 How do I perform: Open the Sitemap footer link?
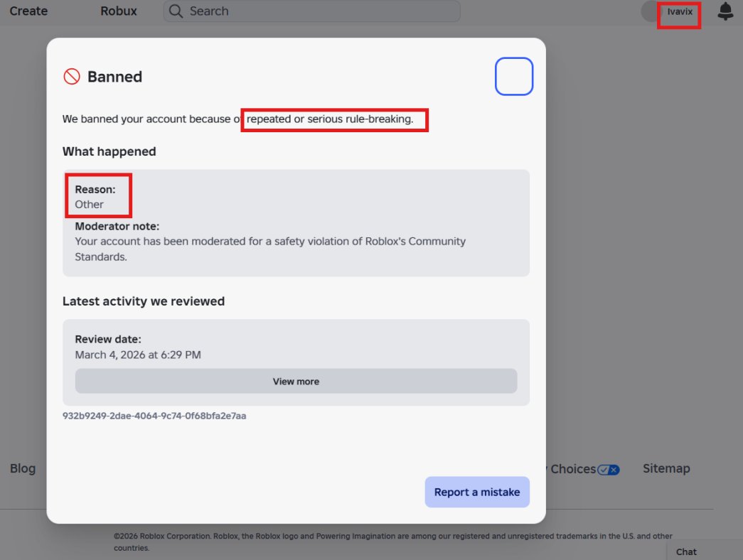click(666, 468)
